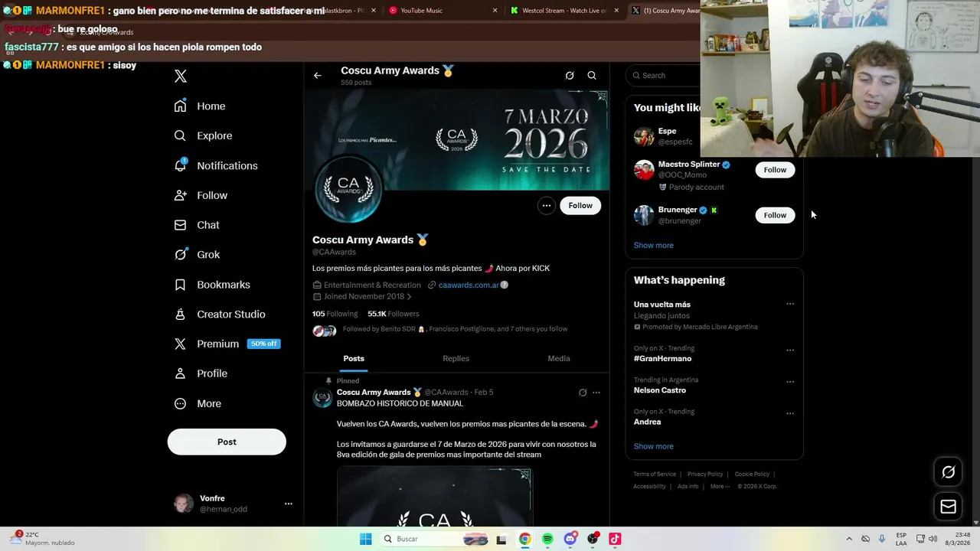Open options for the Andrea trend
This screenshot has width=980, height=551.
coord(790,413)
